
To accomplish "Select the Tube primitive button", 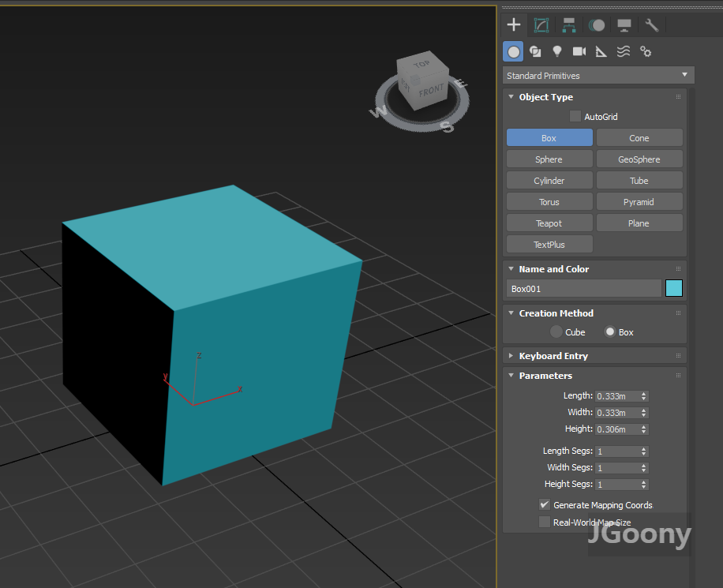I will click(639, 180).
